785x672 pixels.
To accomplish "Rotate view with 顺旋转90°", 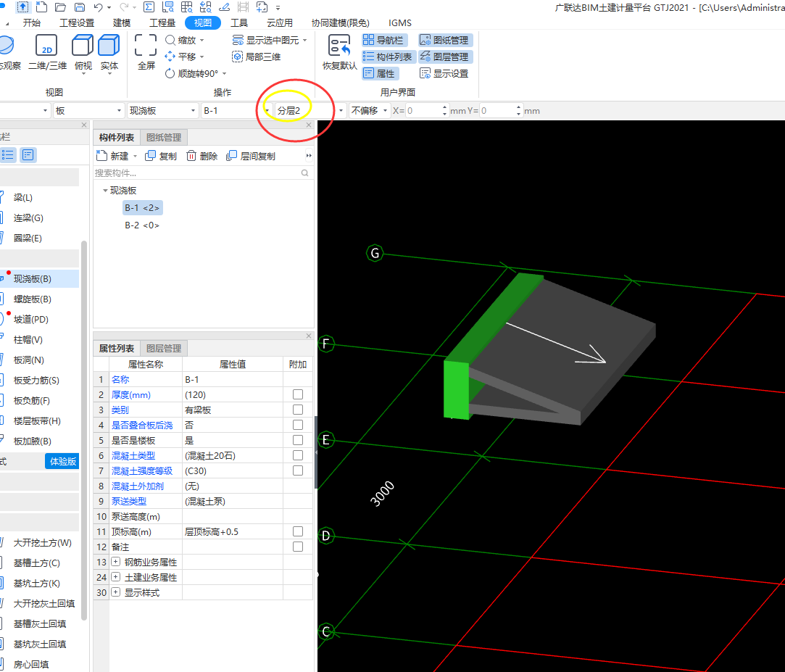I will (195, 74).
